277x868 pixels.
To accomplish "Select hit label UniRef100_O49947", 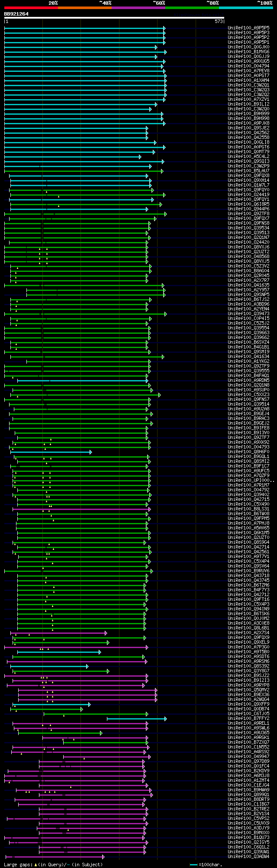I will point(248,756).
